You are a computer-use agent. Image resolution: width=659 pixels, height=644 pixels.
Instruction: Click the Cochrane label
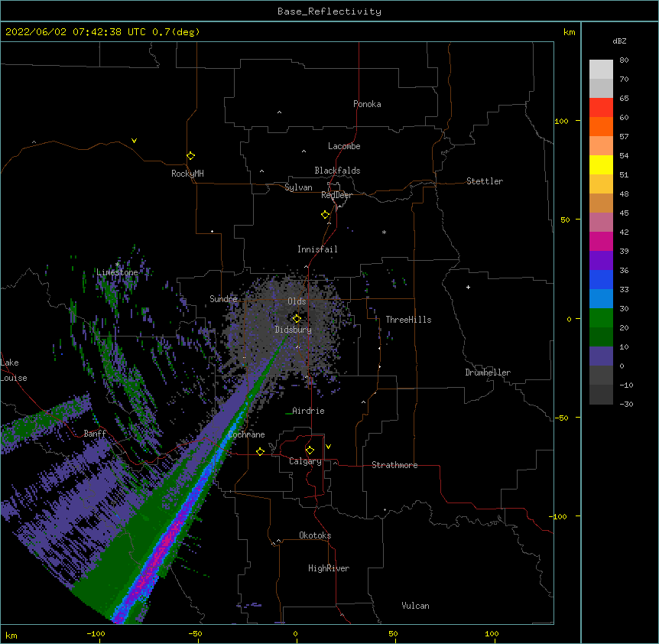tap(246, 434)
